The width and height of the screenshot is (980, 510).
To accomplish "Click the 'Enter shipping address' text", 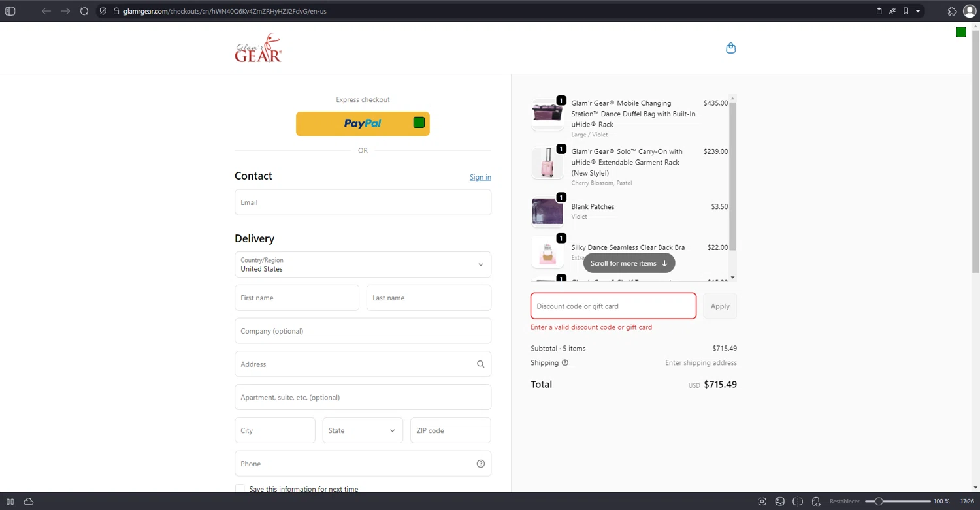I will coord(701,363).
